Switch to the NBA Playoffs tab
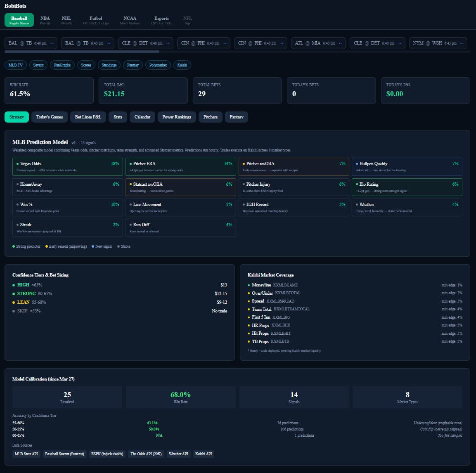Screen dimensions: 476x473 [x=45, y=20]
